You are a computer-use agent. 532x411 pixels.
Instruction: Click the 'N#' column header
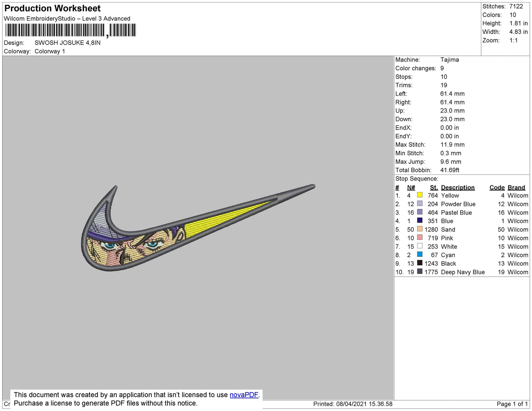click(x=411, y=187)
